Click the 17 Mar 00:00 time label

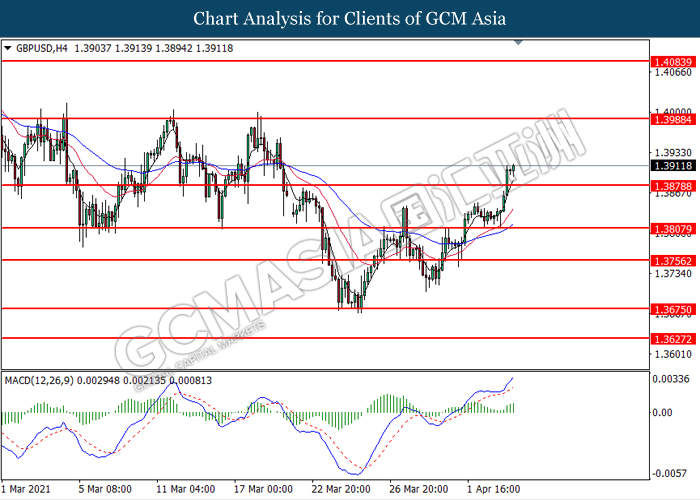(x=263, y=489)
